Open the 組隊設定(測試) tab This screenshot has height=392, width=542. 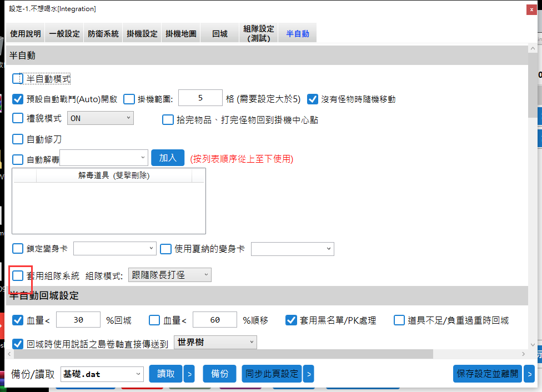pos(259,33)
